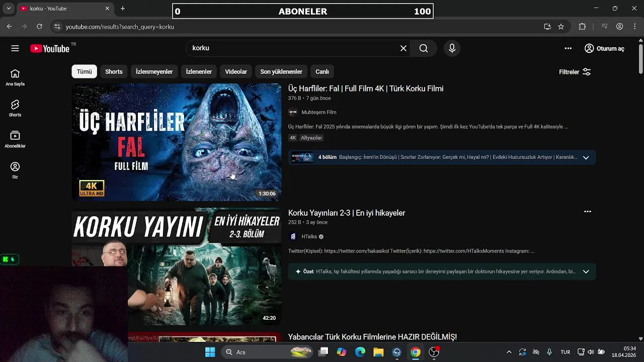Viewport: 644px width, 362px height.
Task: Open Chrome media control icon in toolbar
Action: [x=605, y=27]
